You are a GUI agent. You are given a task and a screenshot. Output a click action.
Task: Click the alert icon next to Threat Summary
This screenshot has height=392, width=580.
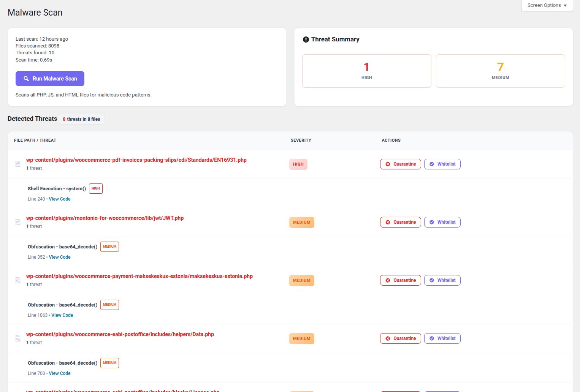(x=306, y=39)
